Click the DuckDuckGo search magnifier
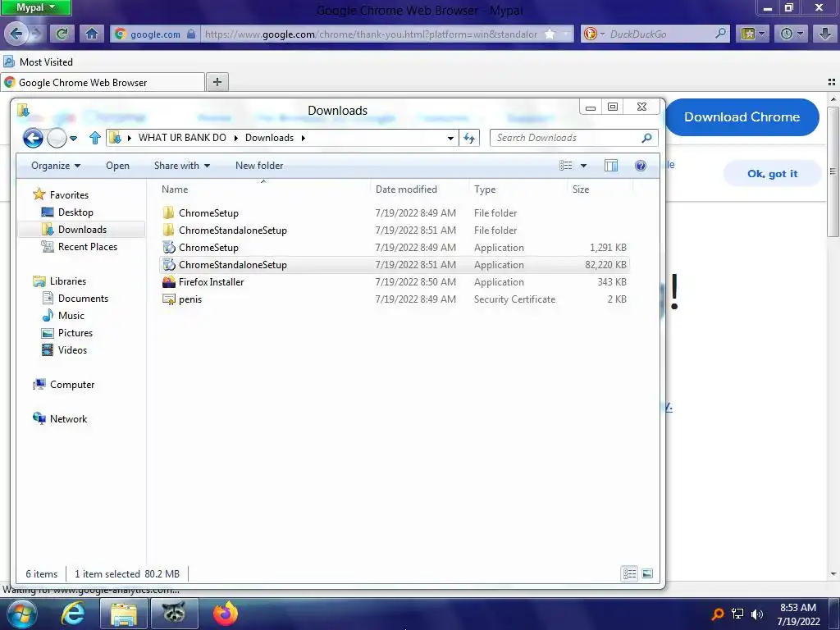This screenshot has width=840, height=630. [720, 34]
